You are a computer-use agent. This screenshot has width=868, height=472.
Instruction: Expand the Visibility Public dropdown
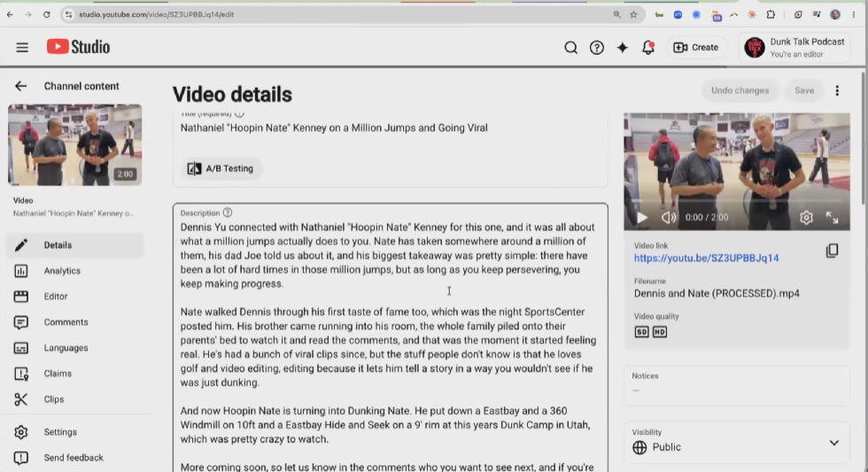click(x=737, y=440)
